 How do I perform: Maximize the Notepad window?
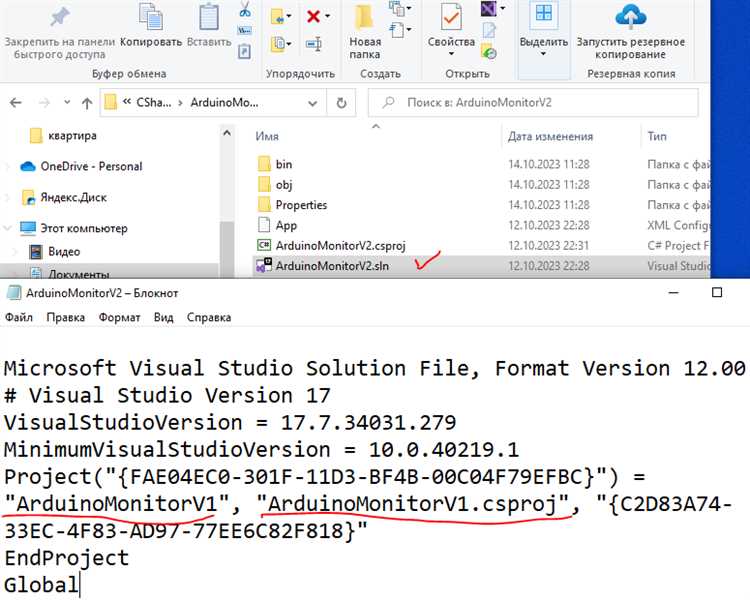(717, 292)
